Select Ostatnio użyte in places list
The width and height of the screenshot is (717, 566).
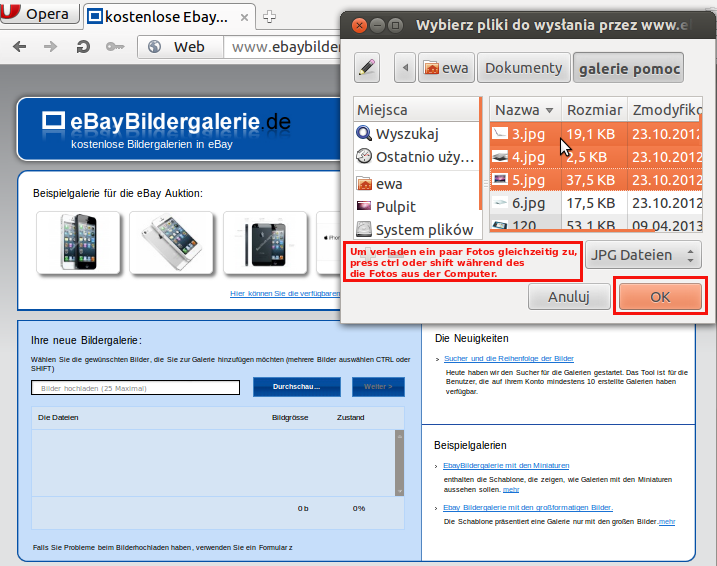pyautogui.click(x=416, y=156)
